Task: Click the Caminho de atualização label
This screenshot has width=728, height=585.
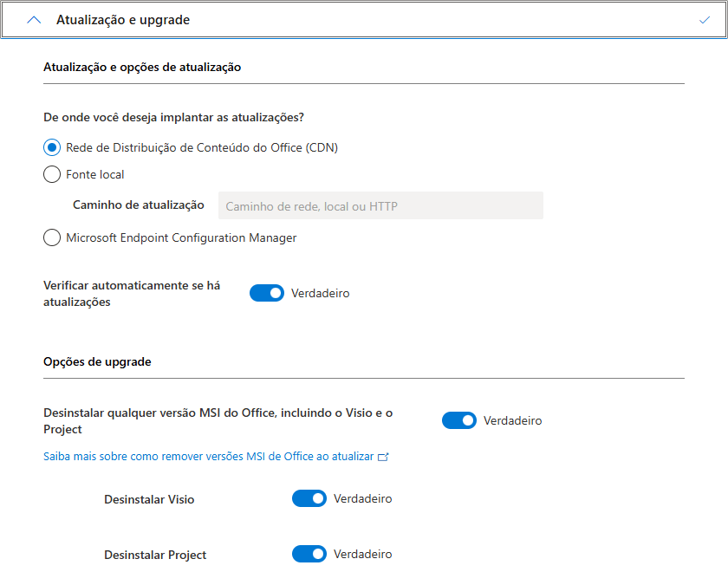Action: coord(139,205)
